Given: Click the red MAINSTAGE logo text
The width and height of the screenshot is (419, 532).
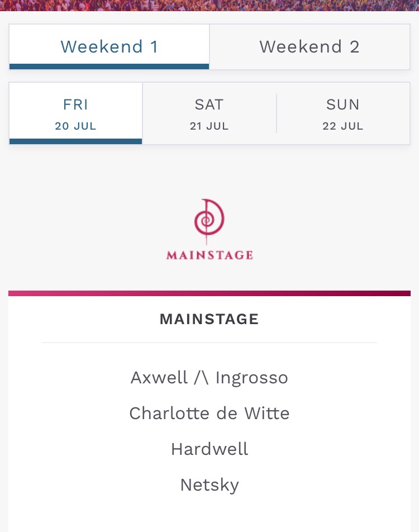Looking at the screenshot, I should 209,255.
